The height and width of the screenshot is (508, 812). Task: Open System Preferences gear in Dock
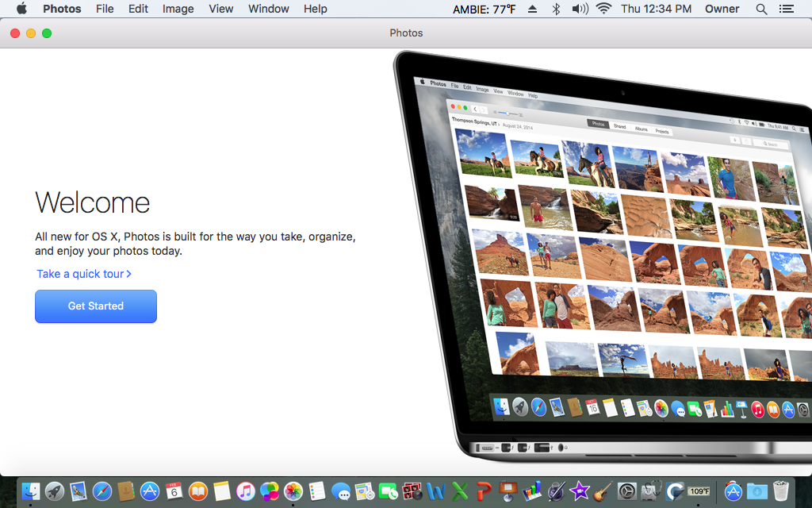point(627,491)
